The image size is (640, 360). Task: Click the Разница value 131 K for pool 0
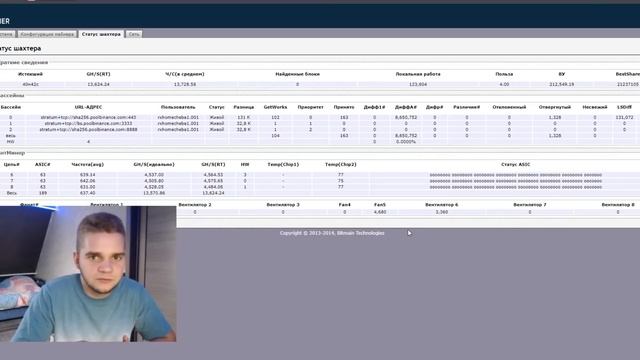(x=244, y=117)
